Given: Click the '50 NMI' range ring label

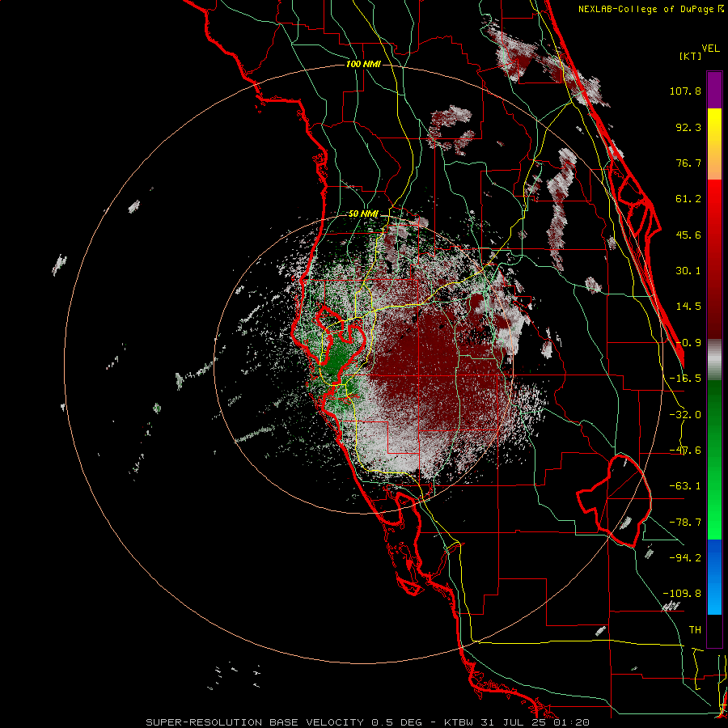Looking at the screenshot, I should tap(363, 214).
